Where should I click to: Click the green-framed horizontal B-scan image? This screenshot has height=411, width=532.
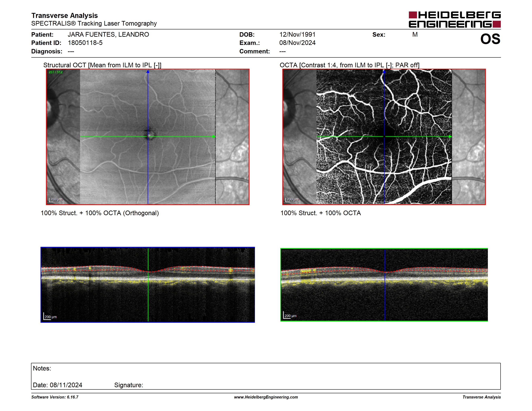click(384, 285)
